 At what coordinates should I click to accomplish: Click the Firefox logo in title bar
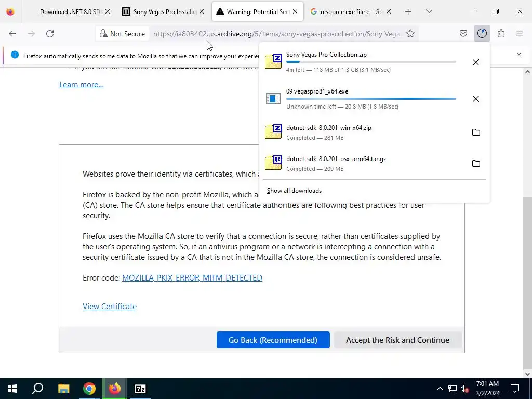click(x=10, y=11)
